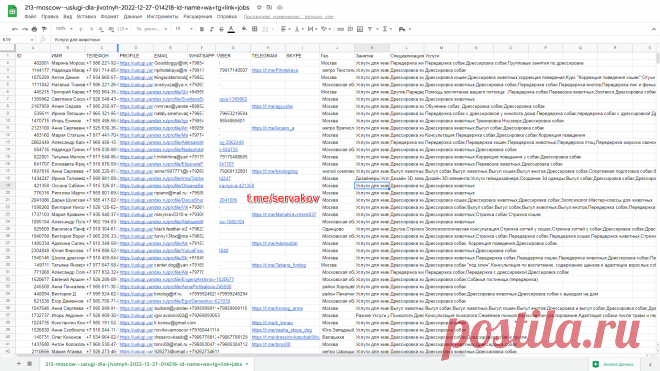This screenshot has width=660, height=371.
Task: Open the Данные menu
Action: [x=133, y=17]
